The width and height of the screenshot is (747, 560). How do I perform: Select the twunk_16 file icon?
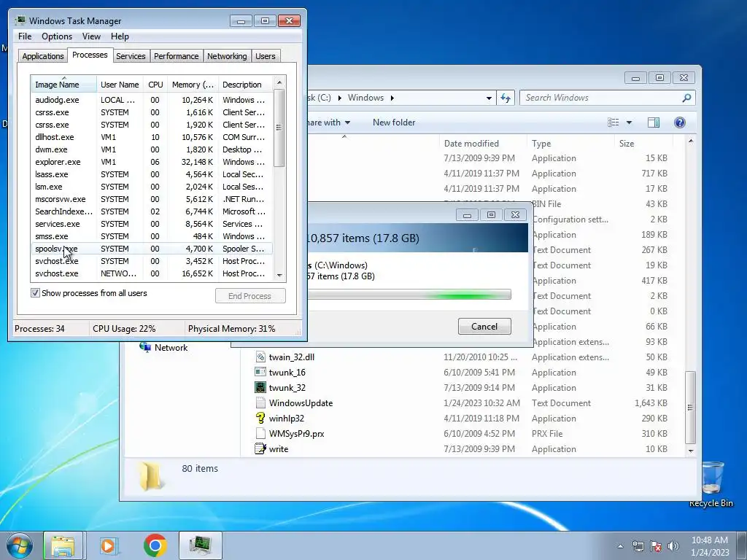[x=260, y=372]
